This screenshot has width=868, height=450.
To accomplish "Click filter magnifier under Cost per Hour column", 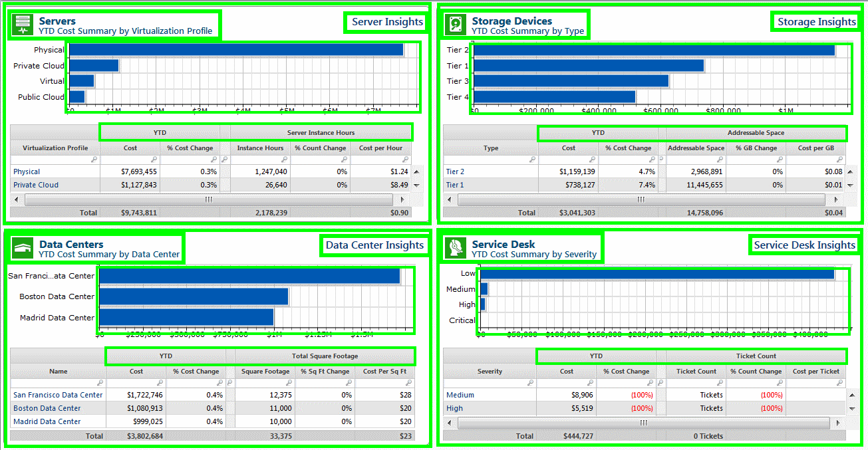I will [405, 160].
